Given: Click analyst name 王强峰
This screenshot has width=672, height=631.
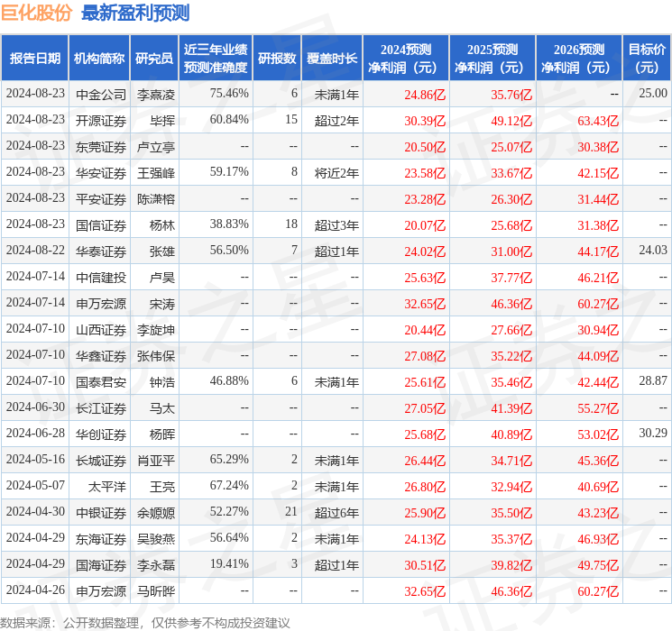Looking at the screenshot, I should (156, 173).
